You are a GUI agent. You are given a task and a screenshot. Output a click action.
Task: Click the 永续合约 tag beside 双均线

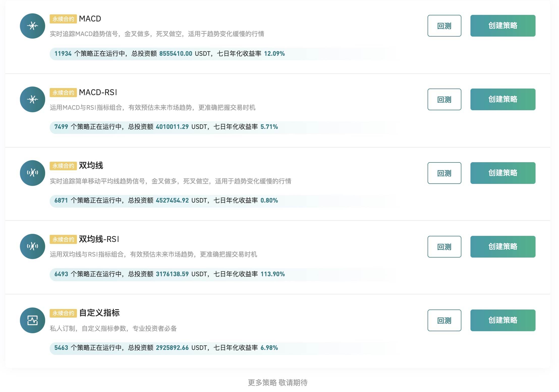click(63, 166)
